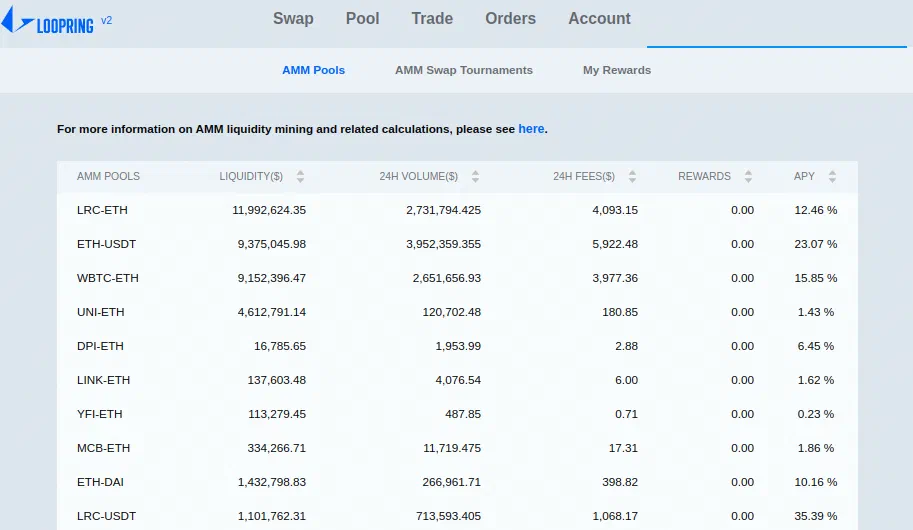913x530 pixels.
Task: Click fees value 4,093.15
Action: tap(615, 210)
